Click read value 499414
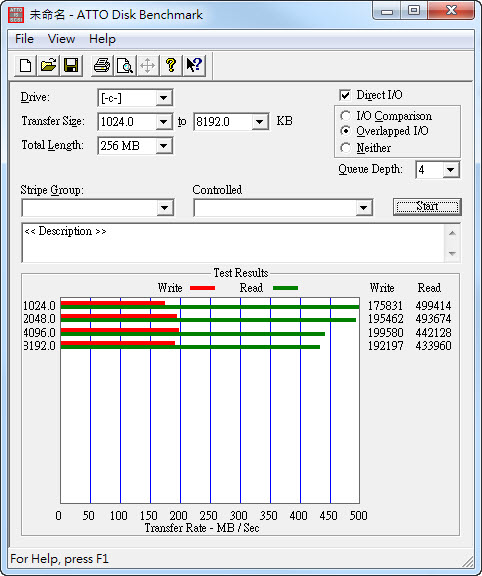Screen dimensions: 482x576 pyautogui.click(x=433, y=306)
